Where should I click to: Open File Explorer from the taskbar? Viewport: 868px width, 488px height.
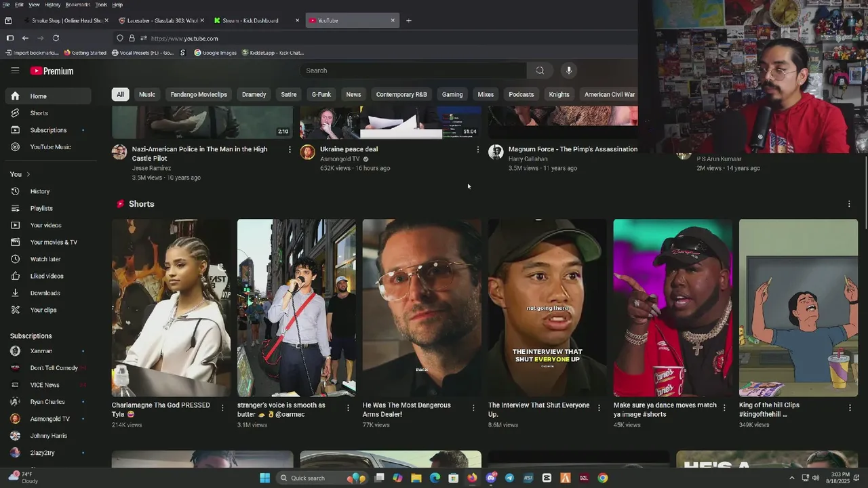coord(416,478)
